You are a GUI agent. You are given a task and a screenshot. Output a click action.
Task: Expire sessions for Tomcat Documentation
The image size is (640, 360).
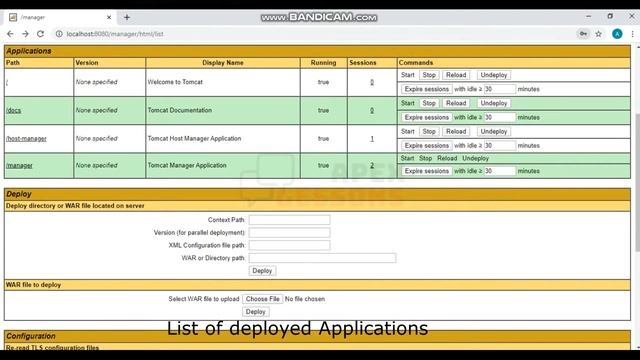427,117
